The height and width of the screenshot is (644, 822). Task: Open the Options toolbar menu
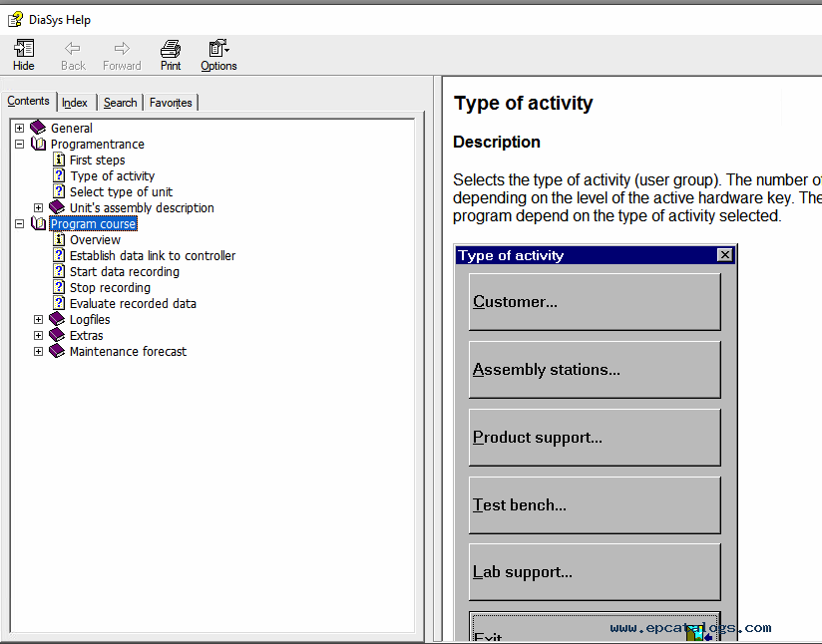218,49
